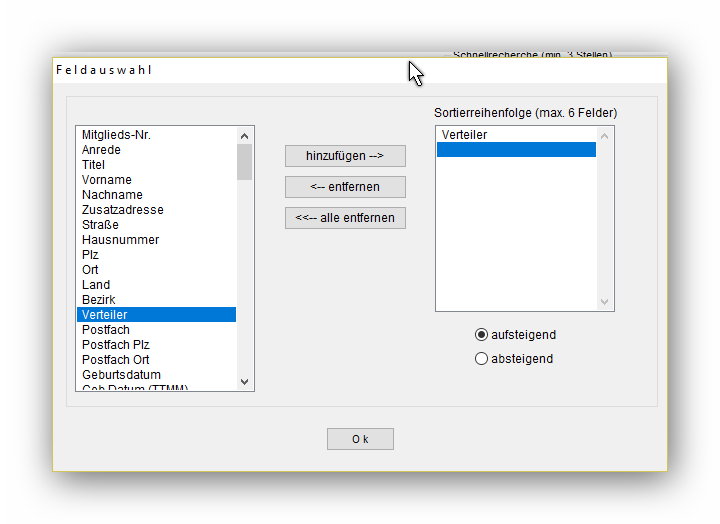
Task: Select Verteiler in Sortierreihenfolge list
Action: (464, 135)
